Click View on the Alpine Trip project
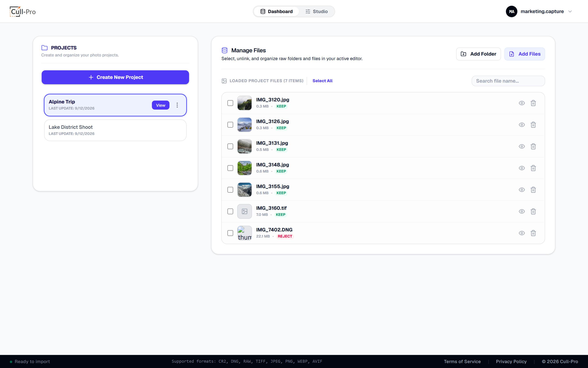The image size is (588, 368). pyautogui.click(x=161, y=105)
